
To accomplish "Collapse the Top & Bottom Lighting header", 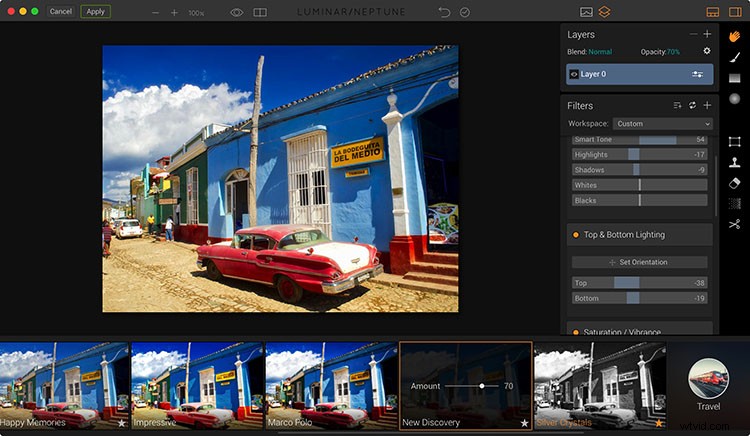I will pos(640,235).
